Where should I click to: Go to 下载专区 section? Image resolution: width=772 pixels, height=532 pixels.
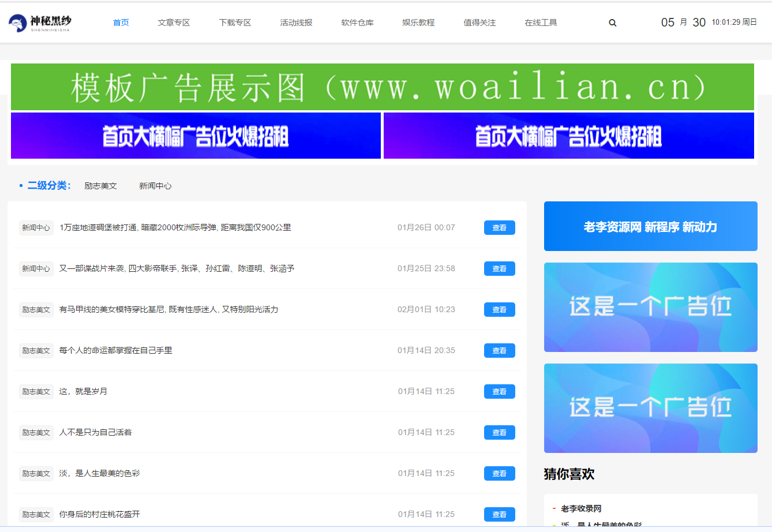tap(235, 23)
